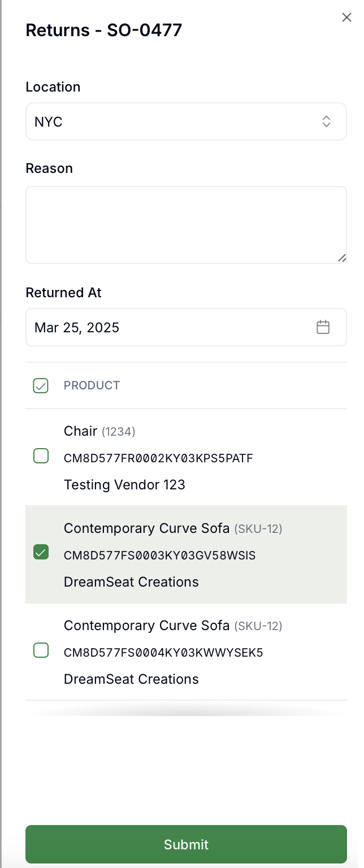Click the Testing Vendor 123 label
Viewport: 364px width, 868px height.
(124, 485)
